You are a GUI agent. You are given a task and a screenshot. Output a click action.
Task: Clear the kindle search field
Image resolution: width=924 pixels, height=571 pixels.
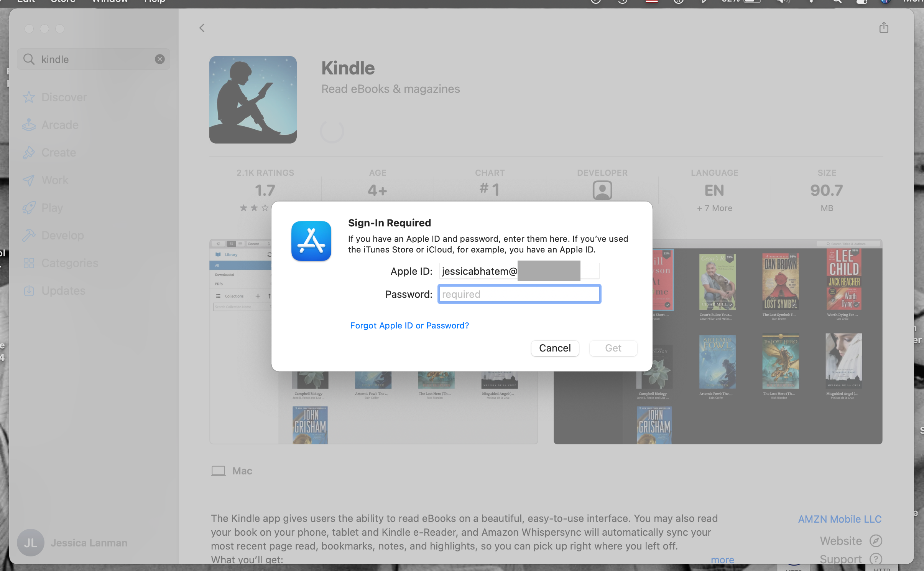(x=160, y=59)
